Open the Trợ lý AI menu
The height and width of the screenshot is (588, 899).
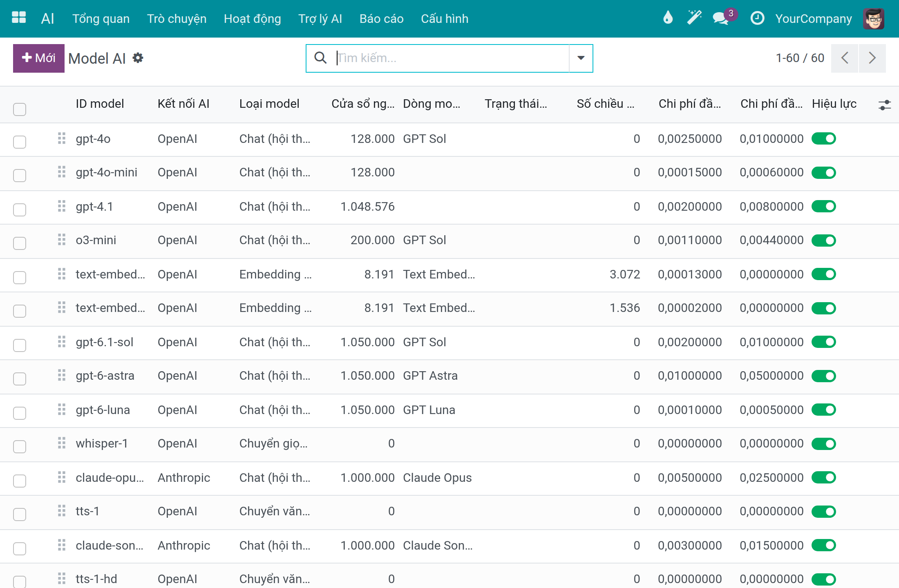320,18
